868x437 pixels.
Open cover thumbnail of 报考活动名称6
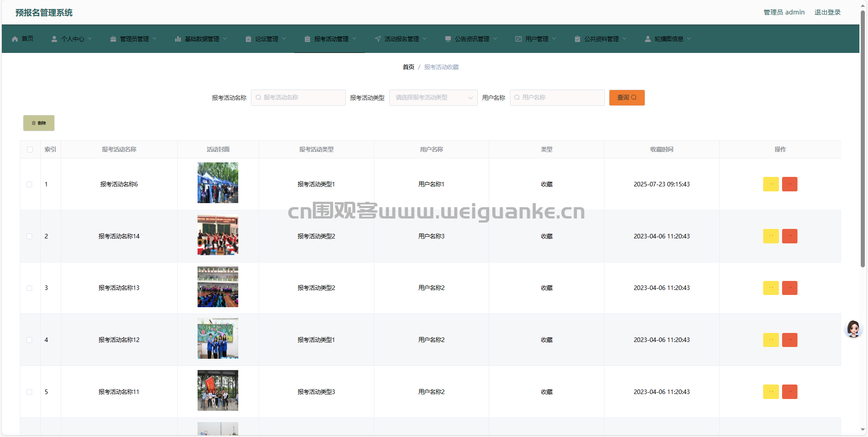[x=218, y=183]
